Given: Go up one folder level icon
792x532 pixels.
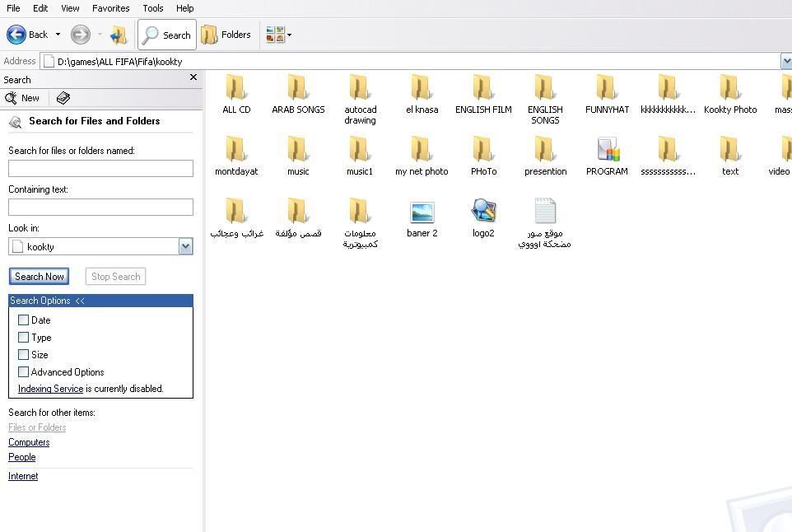Looking at the screenshot, I should click(x=119, y=35).
